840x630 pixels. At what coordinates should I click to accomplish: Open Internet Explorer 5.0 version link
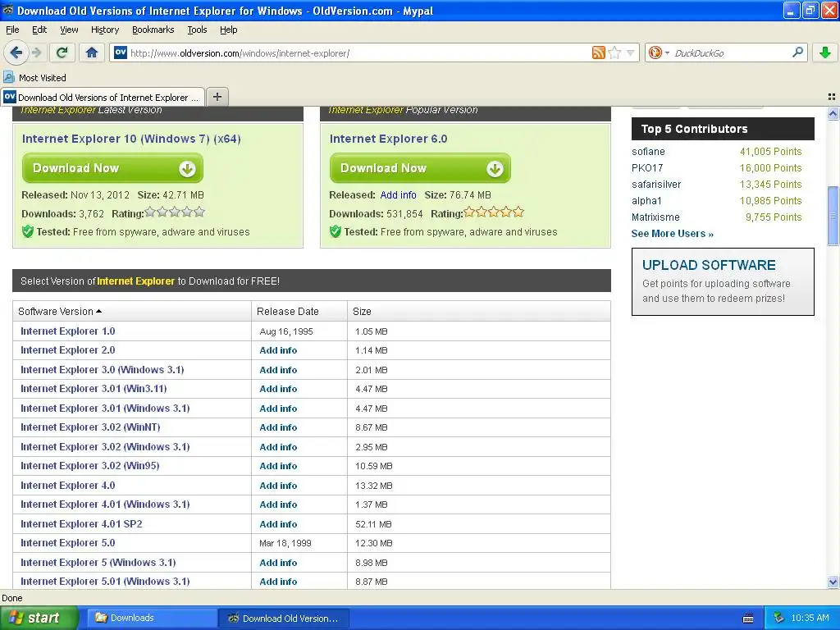pos(67,543)
